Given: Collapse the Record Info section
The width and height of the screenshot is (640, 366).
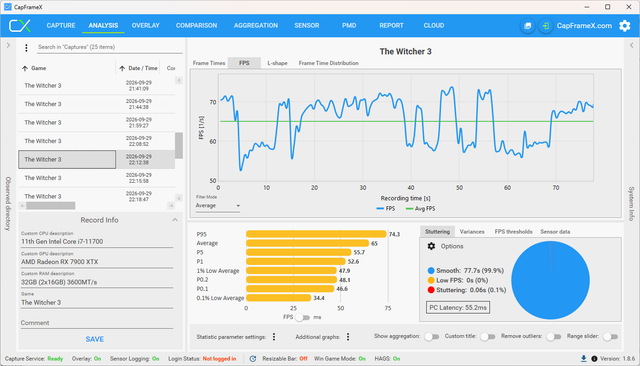Looking at the screenshot, I should coord(175,220).
